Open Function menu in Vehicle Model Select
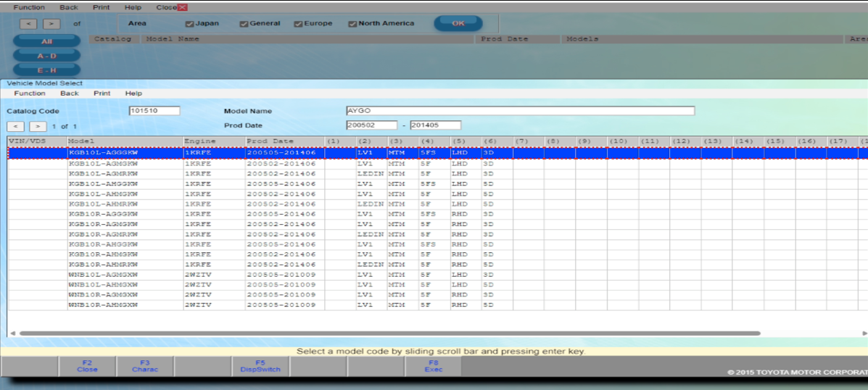 click(29, 93)
